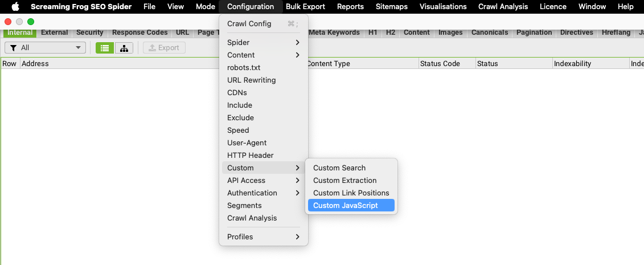Image resolution: width=644 pixels, height=265 pixels.
Task: Click the filter funnel icon
Action: (14, 48)
